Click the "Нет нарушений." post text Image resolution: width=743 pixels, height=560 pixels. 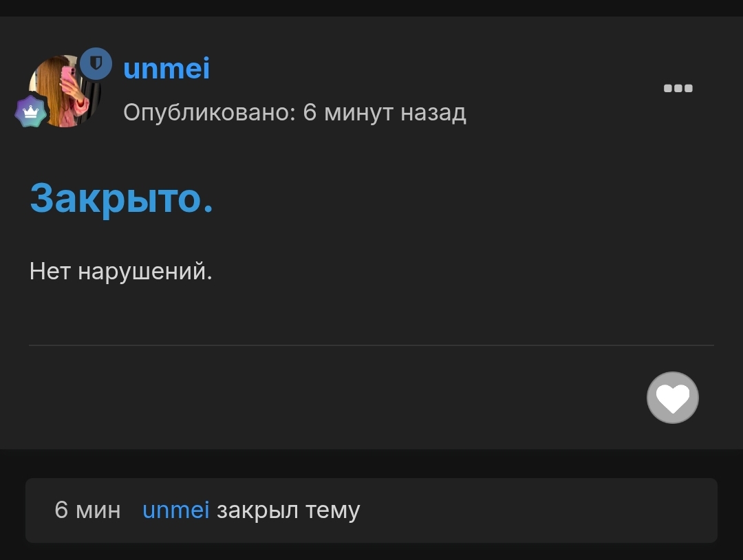121,272
